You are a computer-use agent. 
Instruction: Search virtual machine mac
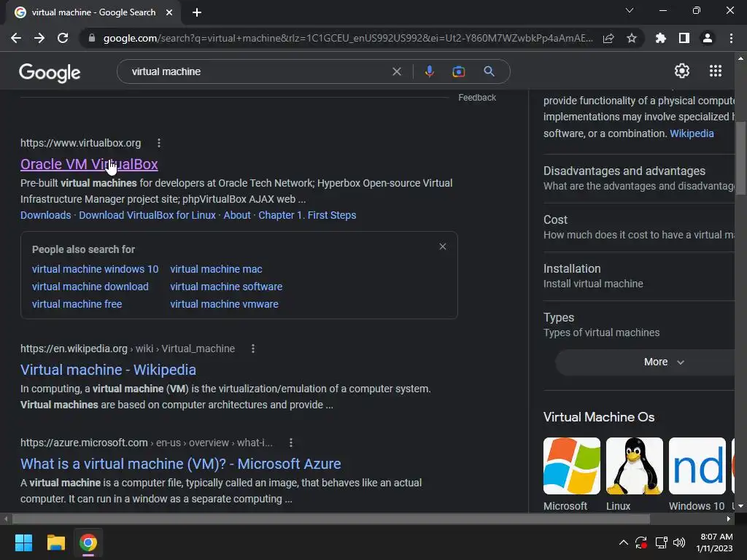pyautogui.click(x=216, y=269)
